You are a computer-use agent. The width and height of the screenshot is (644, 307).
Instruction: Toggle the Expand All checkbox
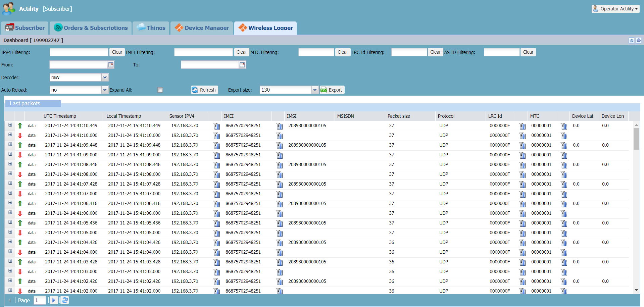click(x=160, y=90)
